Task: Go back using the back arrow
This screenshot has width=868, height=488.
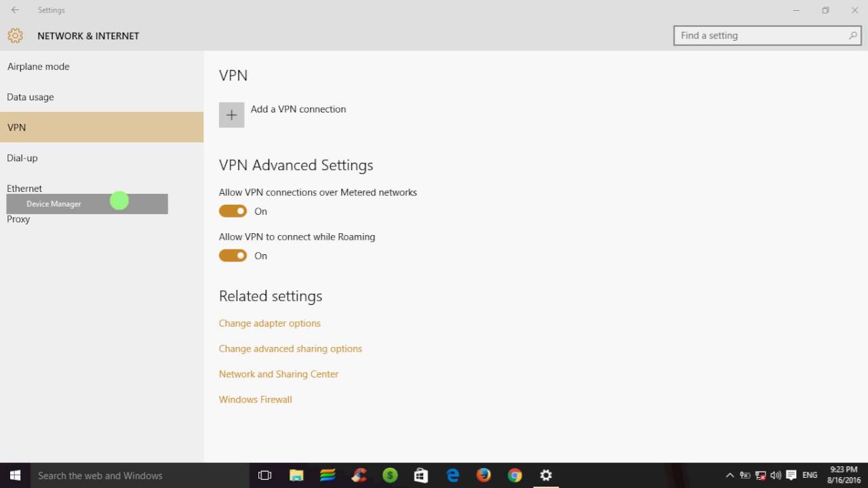Action: click(15, 10)
